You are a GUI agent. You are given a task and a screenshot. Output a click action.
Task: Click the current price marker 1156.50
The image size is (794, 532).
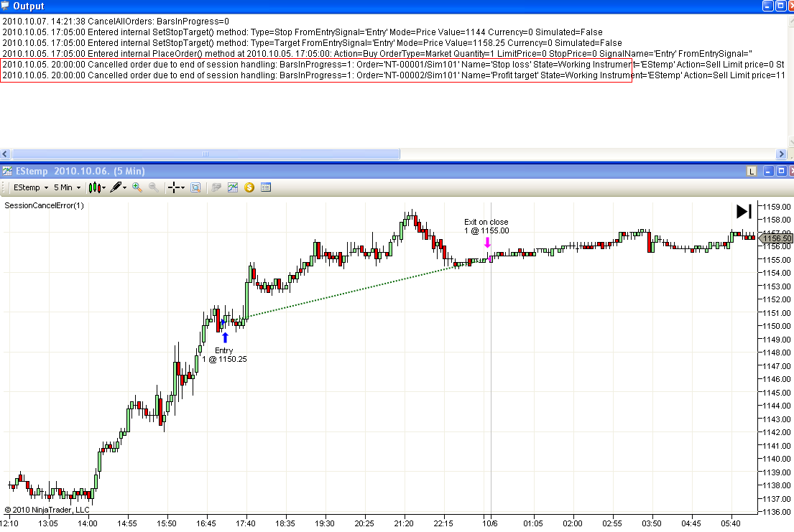pyautogui.click(x=776, y=238)
